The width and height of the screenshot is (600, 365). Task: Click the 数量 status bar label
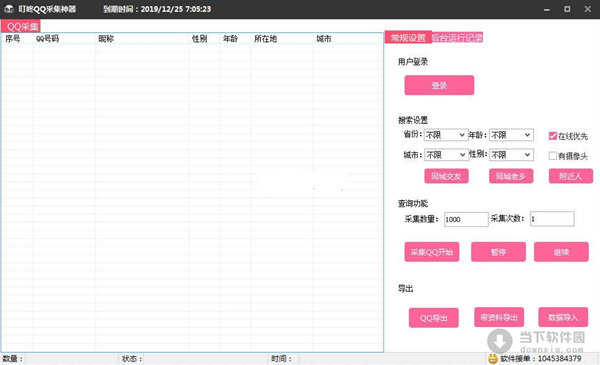click(13, 358)
